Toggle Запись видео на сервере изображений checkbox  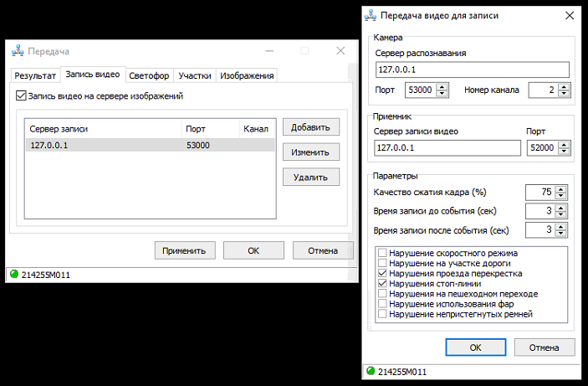coord(21,96)
